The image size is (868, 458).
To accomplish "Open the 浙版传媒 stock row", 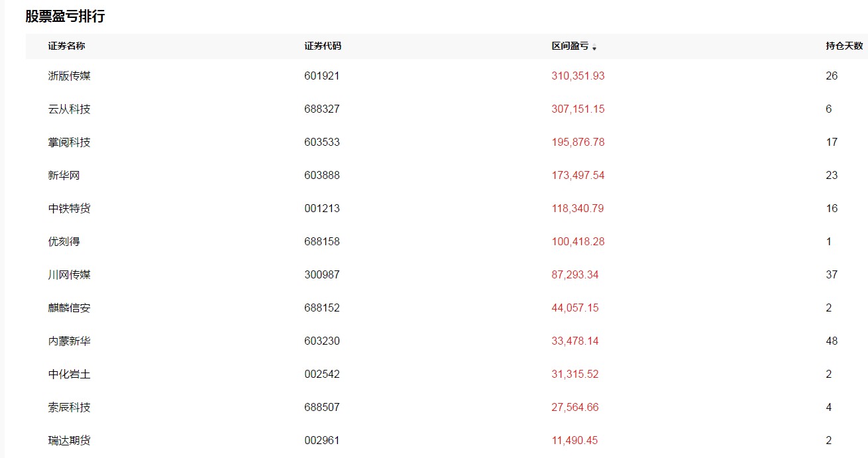I will point(447,76).
